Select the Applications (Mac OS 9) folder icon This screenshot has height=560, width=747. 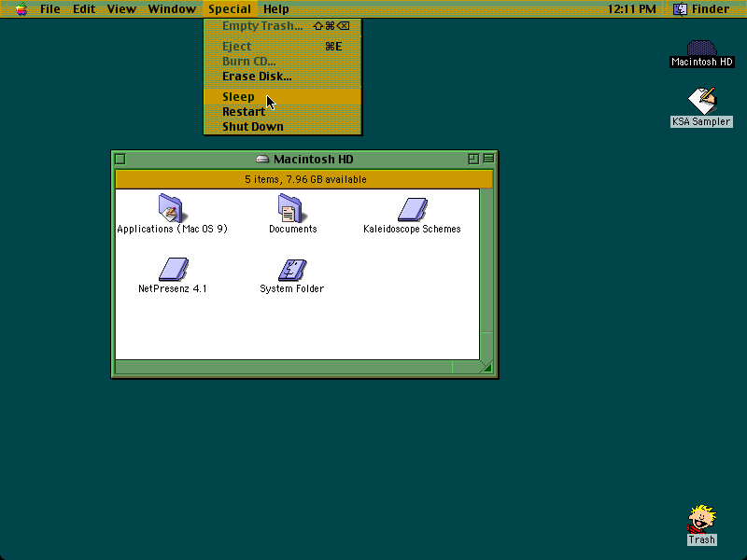pos(171,208)
